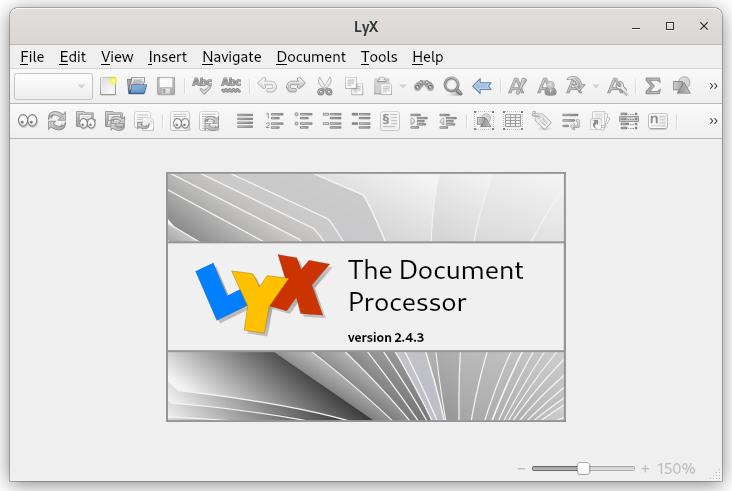Image resolution: width=732 pixels, height=491 pixels.
Task: Insert itemized bullet list icon
Action: click(303, 121)
